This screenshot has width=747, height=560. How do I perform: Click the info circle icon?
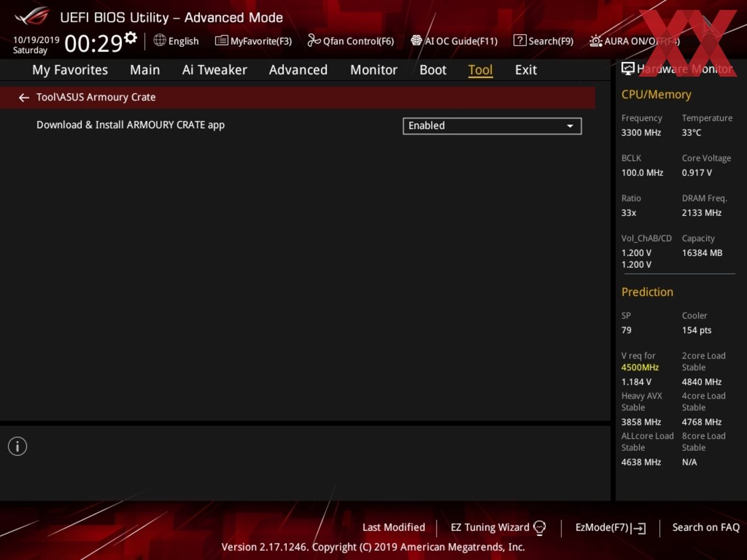coord(18,446)
